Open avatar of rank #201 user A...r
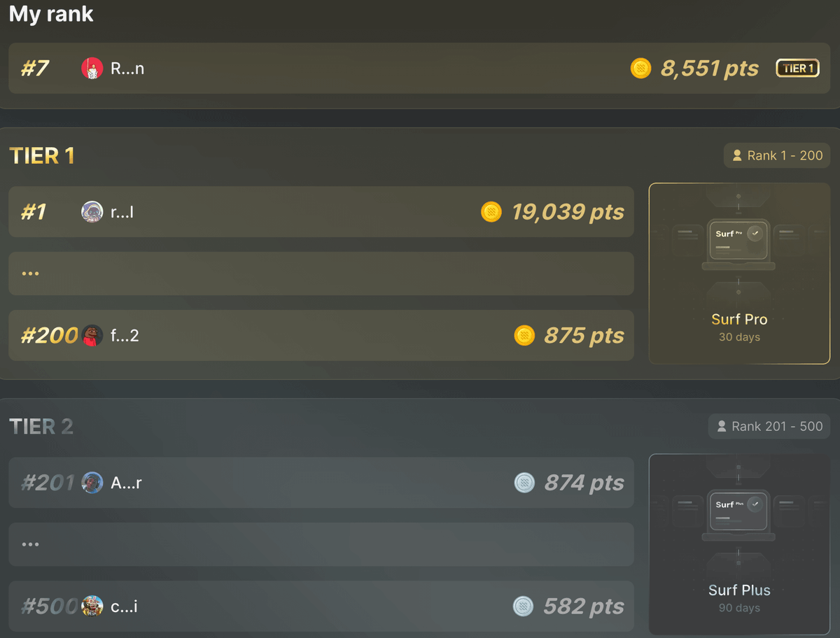 click(x=92, y=483)
